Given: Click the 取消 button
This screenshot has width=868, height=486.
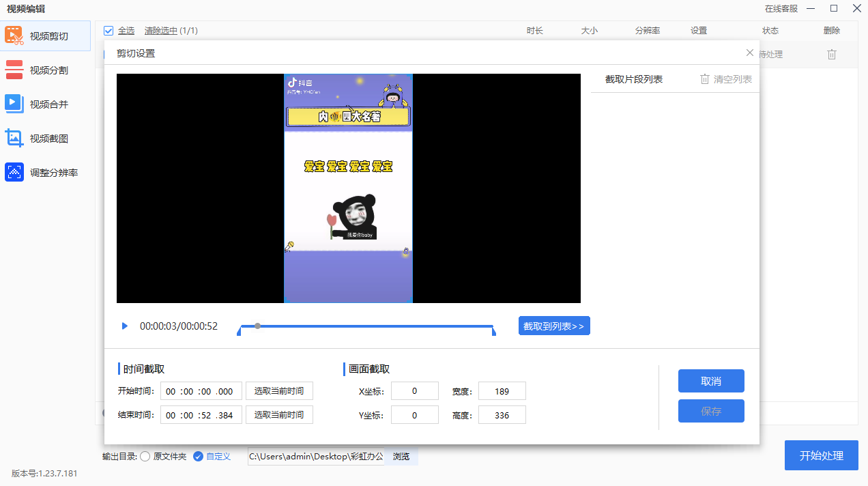Looking at the screenshot, I should [710, 381].
